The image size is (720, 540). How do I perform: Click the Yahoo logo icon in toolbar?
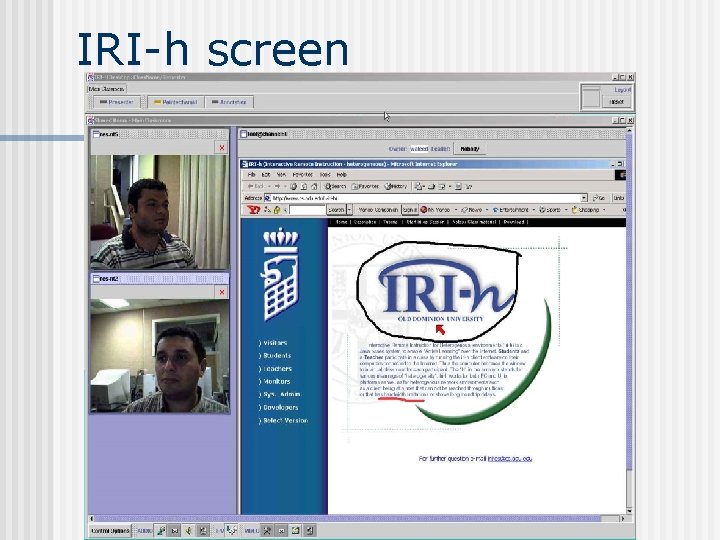pos(253,210)
